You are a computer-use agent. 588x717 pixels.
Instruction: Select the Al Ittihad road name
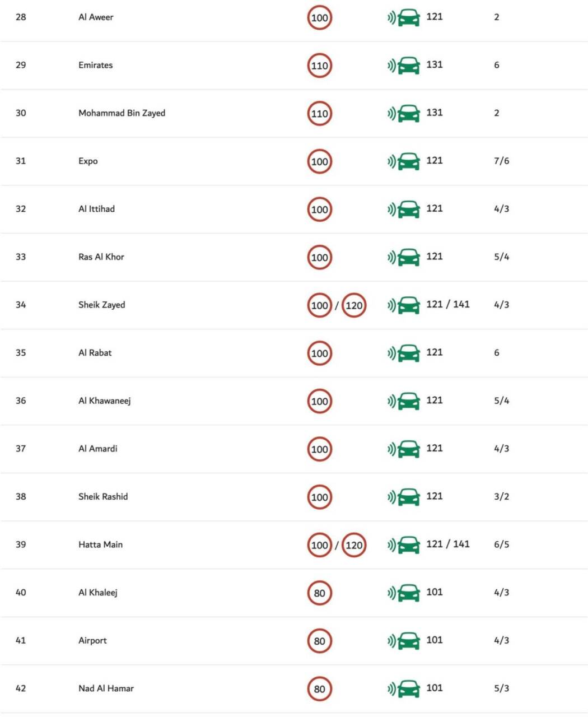96,209
